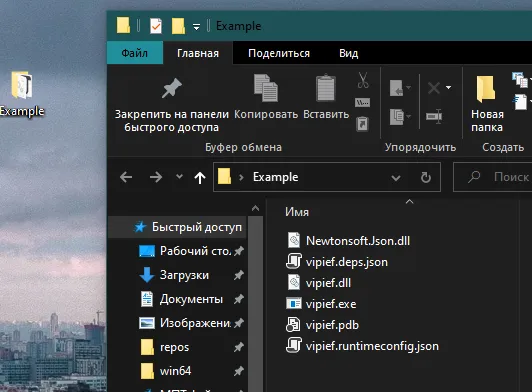Click the New item icon in Создать group
The width and height of the screenshot is (532, 392).
click(521, 79)
